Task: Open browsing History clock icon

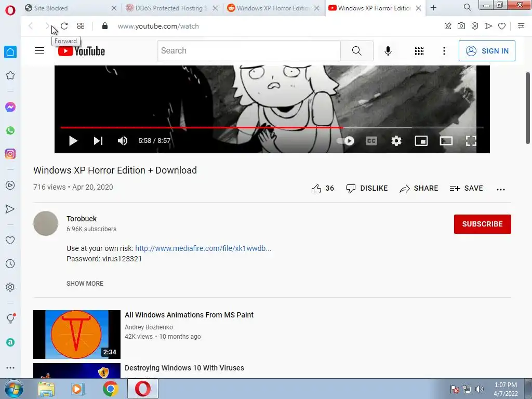Action: click(x=10, y=263)
